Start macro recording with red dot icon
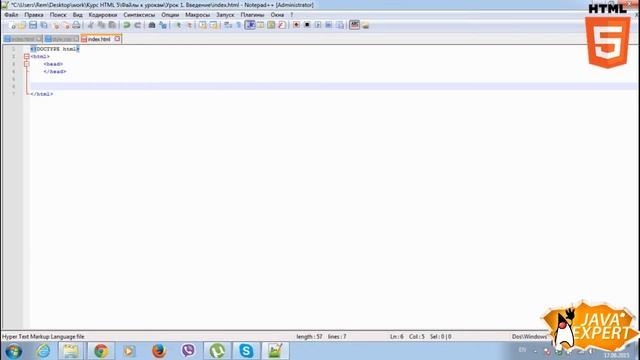This screenshot has height=360, width=640. pos(296,25)
